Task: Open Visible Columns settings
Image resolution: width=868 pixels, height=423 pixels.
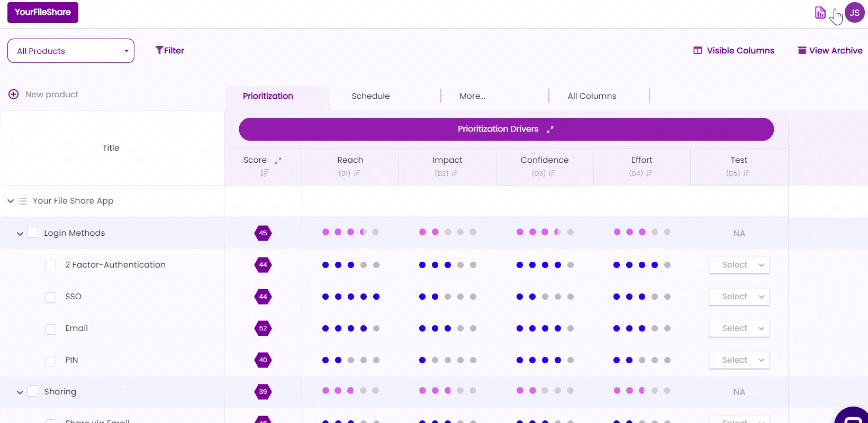Action: point(734,50)
